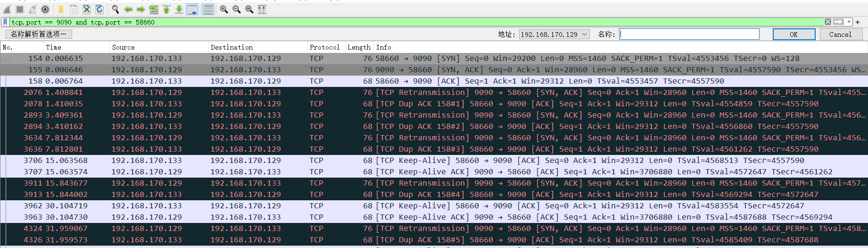Toggle auto-scroll during live capture
The width and height of the screenshot is (868, 248).
point(192,9)
